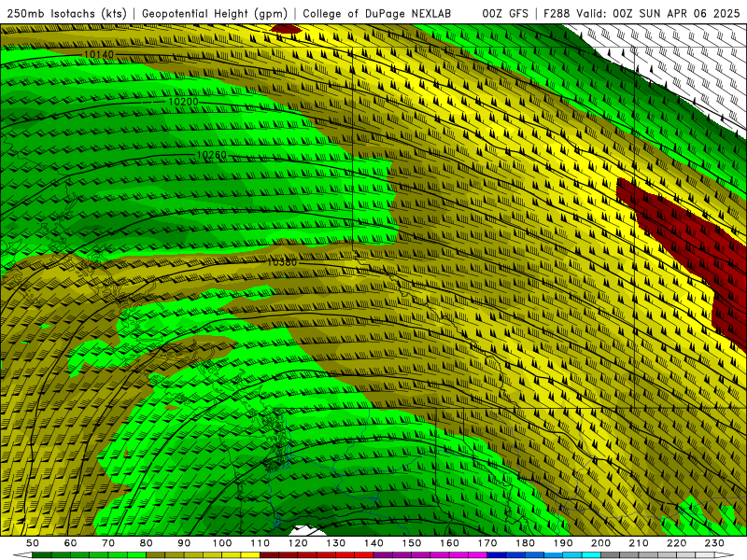Click the 150 value on the color scale
The height and width of the screenshot is (560, 747).
click(x=412, y=543)
